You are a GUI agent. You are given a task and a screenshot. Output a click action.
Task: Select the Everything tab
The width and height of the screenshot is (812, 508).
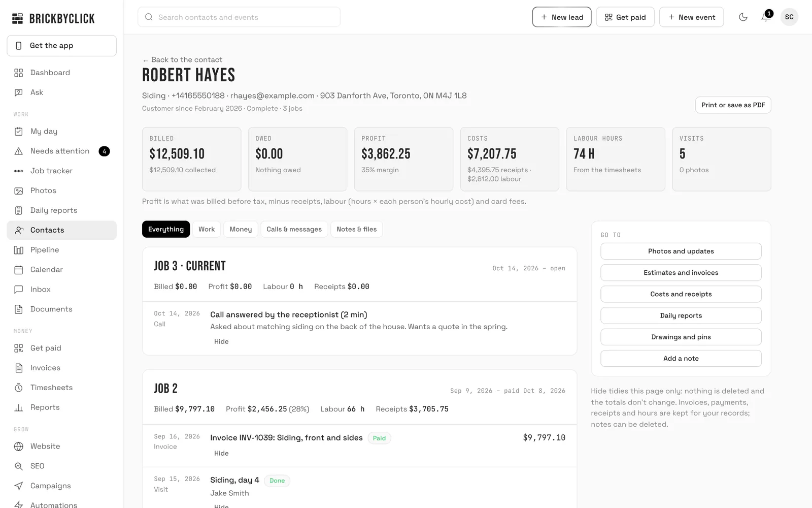click(166, 229)
